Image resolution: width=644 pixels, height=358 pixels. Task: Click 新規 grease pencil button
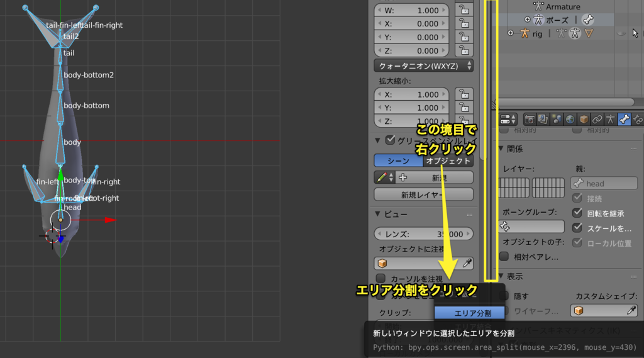[434, 177]
